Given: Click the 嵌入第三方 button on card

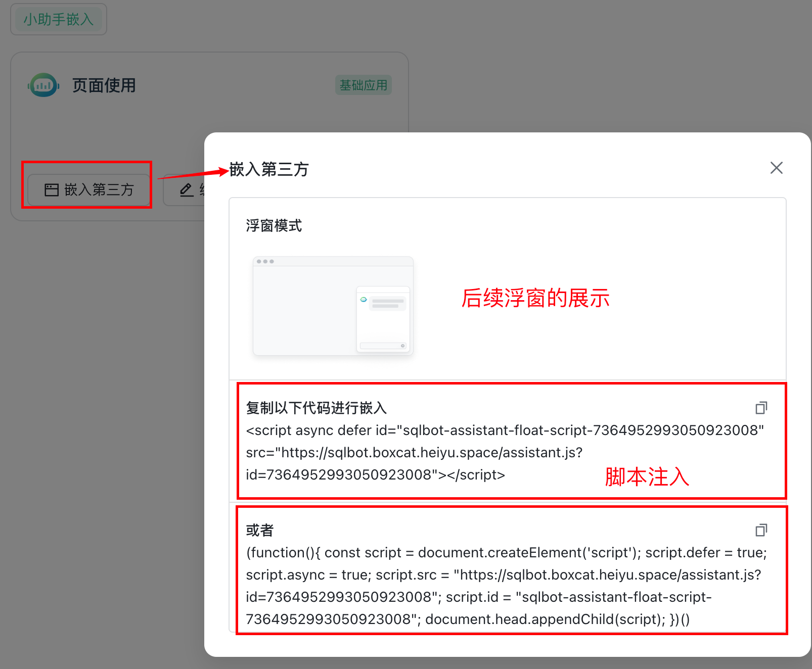Looking at the screenshot, I should click(x=88, y=190).
